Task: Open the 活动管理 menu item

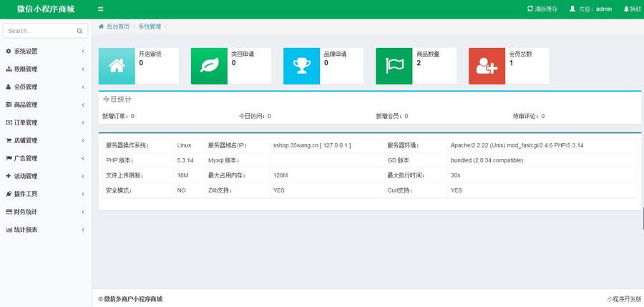Action: 46,176
